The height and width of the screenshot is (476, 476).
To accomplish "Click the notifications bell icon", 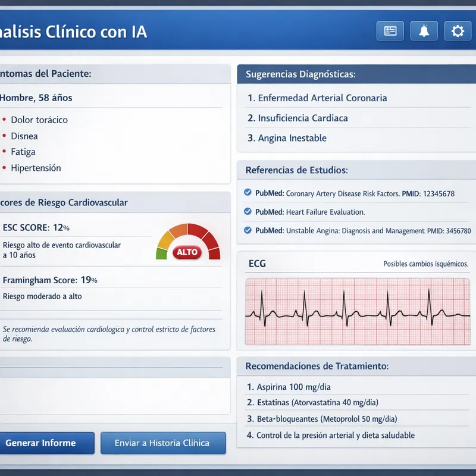I will click(424, 31).
